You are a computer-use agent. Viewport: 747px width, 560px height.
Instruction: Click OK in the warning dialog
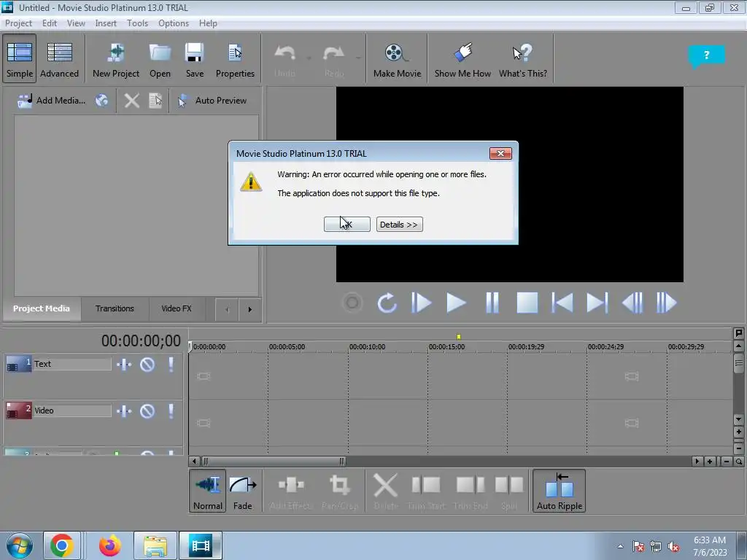(347, 225)
